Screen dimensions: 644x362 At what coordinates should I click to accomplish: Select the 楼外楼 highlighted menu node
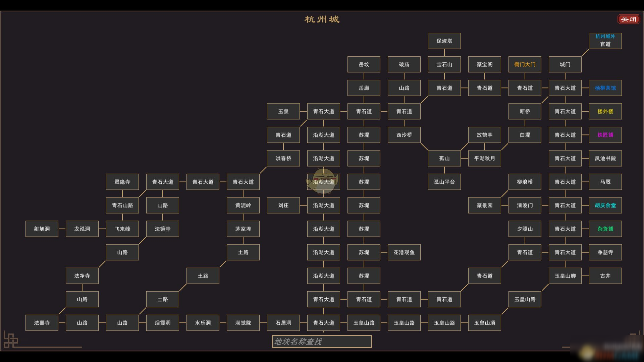pos(605,111)
